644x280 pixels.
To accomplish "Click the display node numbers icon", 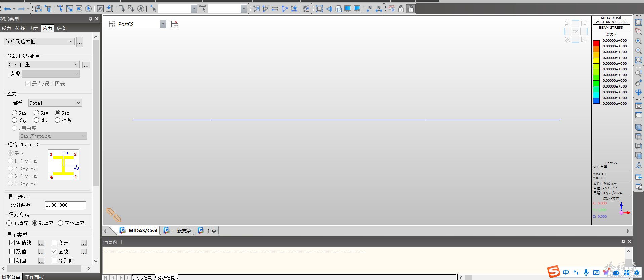I will click(369, 9).
